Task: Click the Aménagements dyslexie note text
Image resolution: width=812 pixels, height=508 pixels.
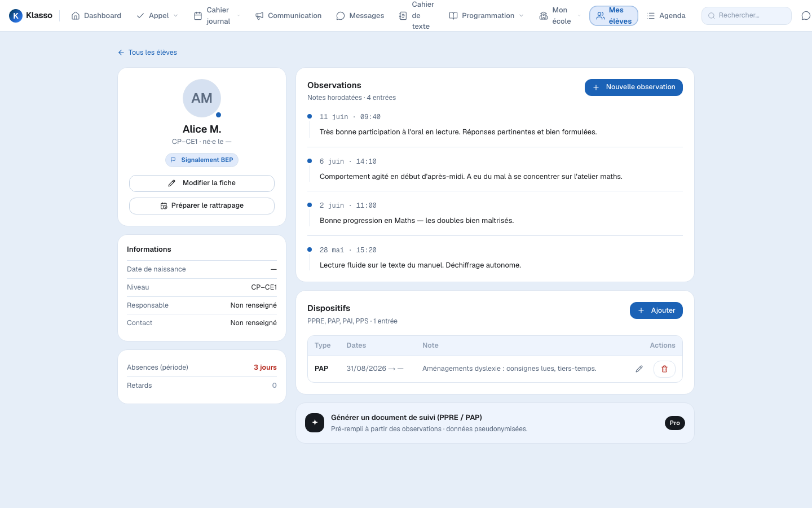Action: coord(509,369)
